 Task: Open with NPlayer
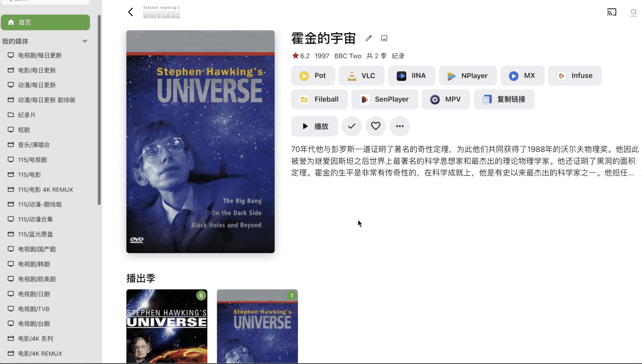coord(468,76)
